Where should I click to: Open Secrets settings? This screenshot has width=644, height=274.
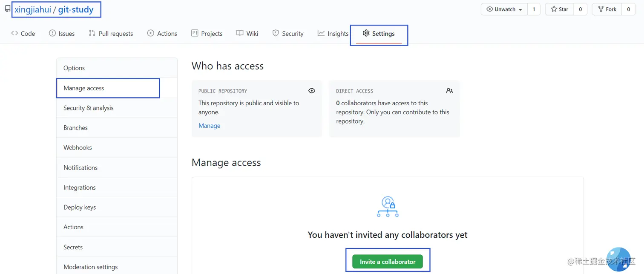[x=117, y=247]
